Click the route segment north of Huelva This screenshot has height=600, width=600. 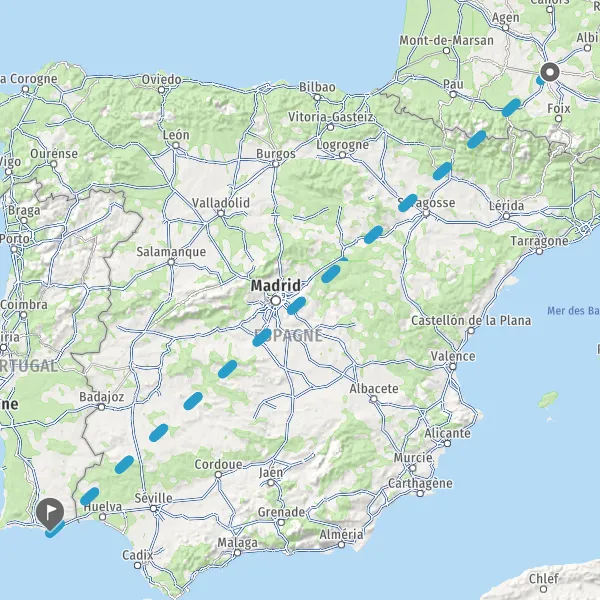[90, 496]
